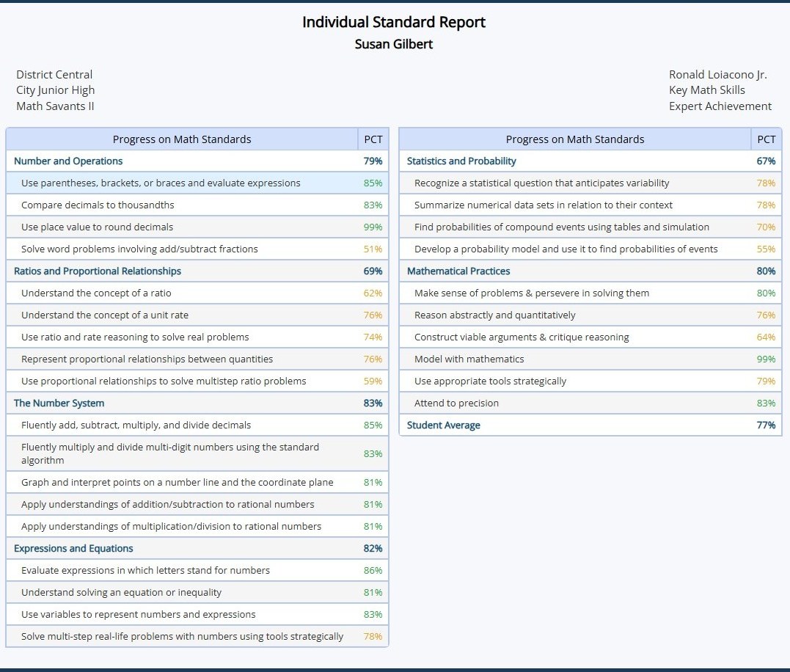Click 'Find probabilities of compound events' row
The image size is (790, 672).
point(590,227)
